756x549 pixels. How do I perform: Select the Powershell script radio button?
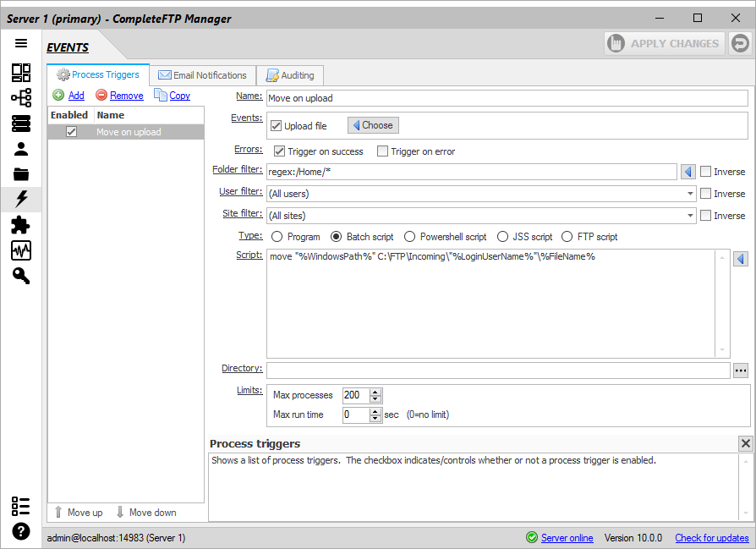click(x=409, y=237)
